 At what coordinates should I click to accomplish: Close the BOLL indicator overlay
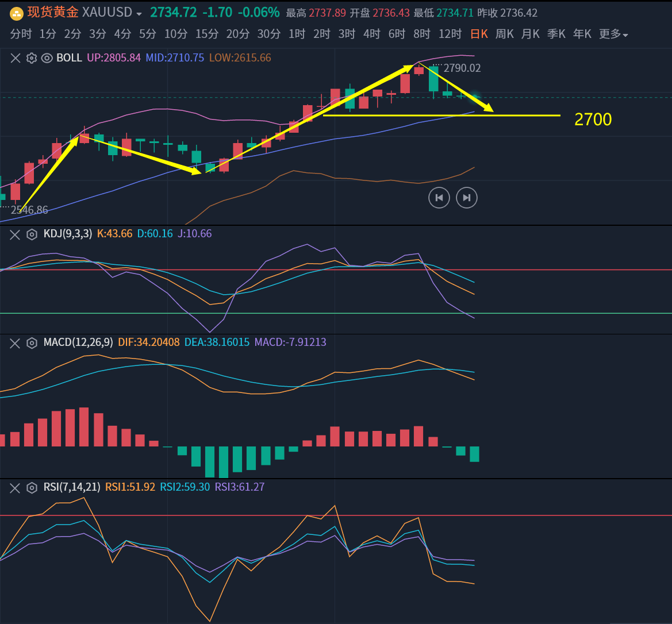pyautogui.click(x=16, y=58)
